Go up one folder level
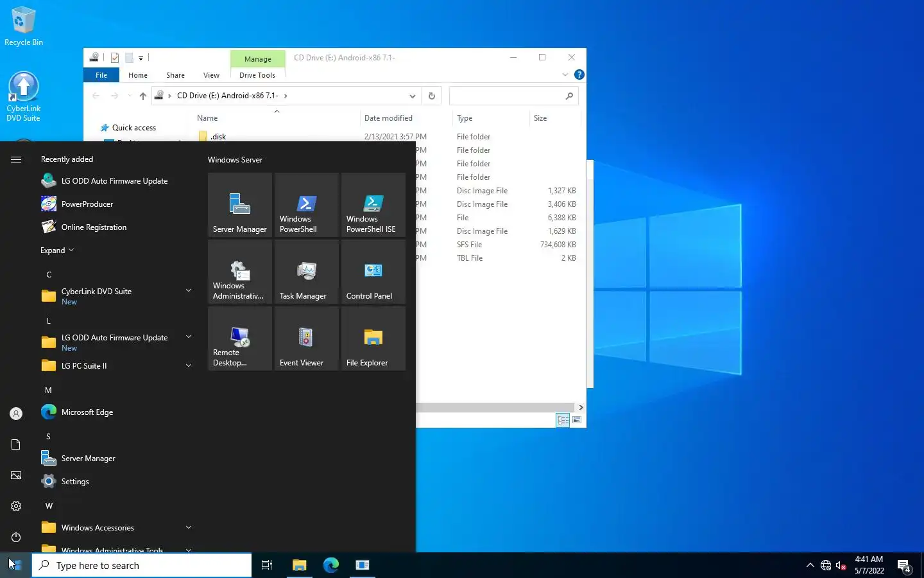 pos(142,96)
